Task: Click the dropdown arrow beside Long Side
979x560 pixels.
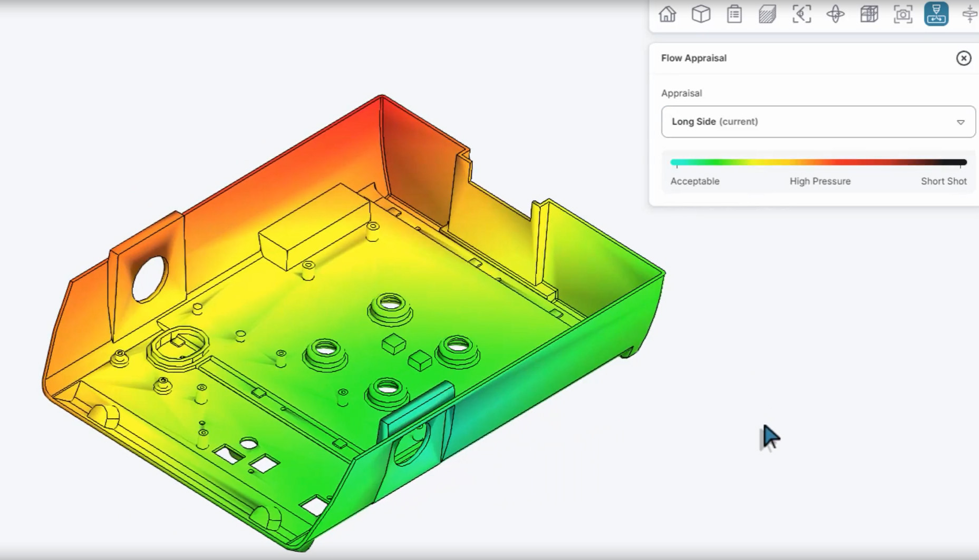Action: (960, 122)
